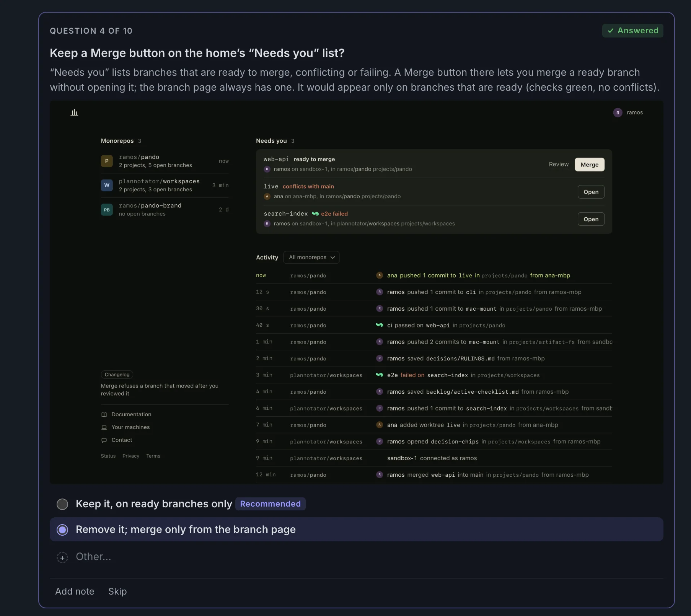This screenshot has height=616, width=691.
Task: Click 'sandbox-1 connected as ramos' row
Action: (434, 458)
